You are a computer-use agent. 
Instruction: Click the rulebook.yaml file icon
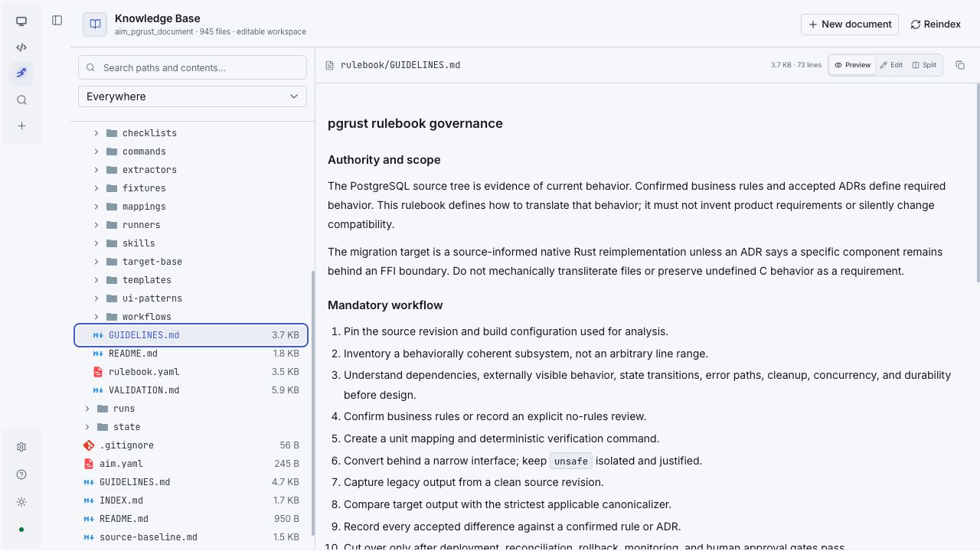[x=98, y=372]
